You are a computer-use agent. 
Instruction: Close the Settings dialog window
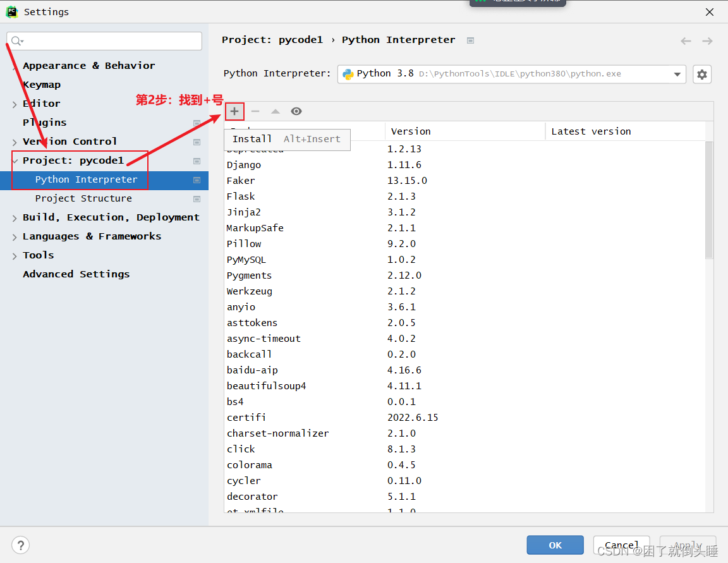coord(710,12)
